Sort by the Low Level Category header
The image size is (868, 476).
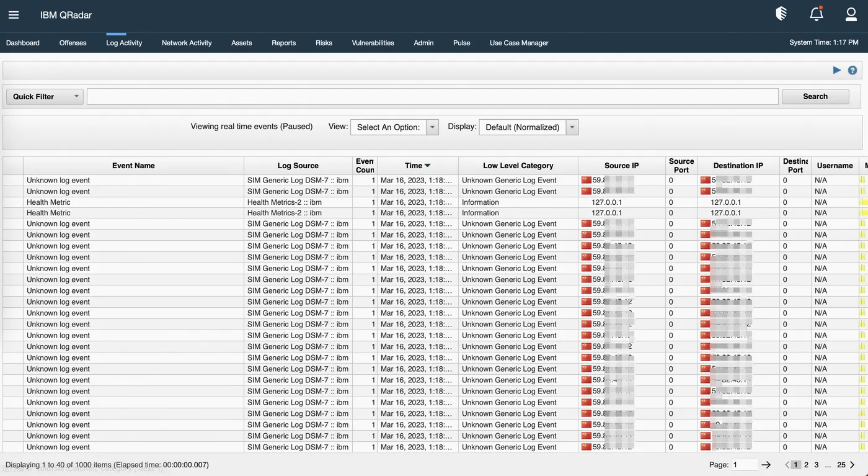pyautogui.click(x=518, y=166)
